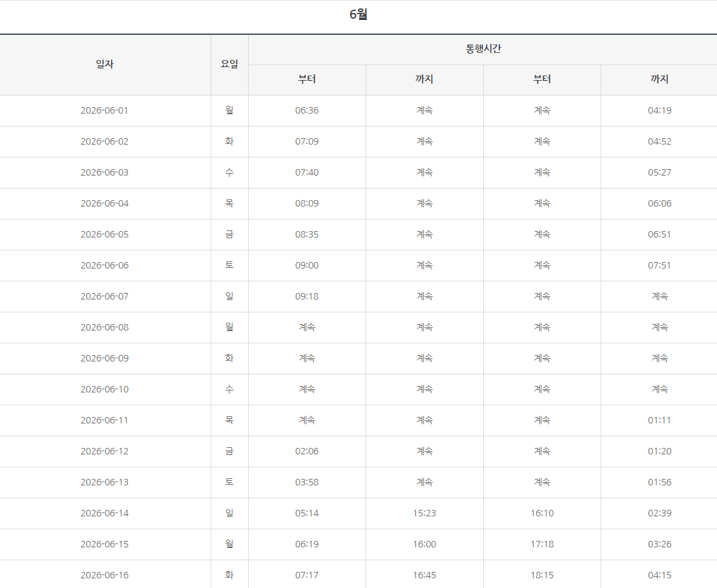Click the 08:35 start time

(307, 234)
